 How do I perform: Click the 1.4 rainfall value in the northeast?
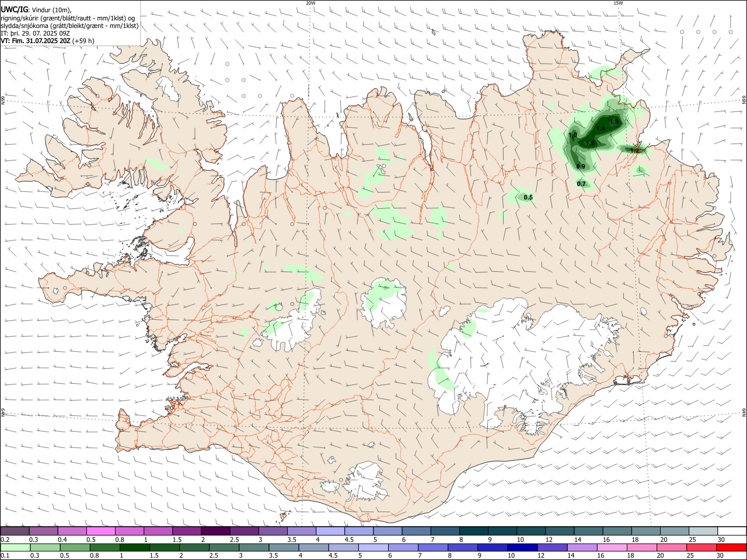[601, 128]
